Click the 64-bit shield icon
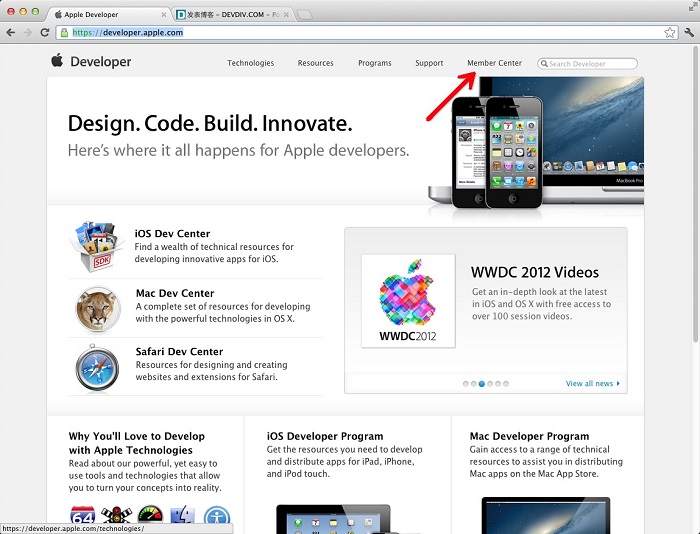 (x=83, y=515)
